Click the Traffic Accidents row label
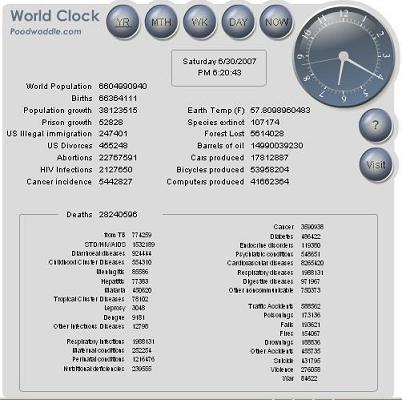The width and height of the screenshot is (402, 400). [x=271, y=306]
